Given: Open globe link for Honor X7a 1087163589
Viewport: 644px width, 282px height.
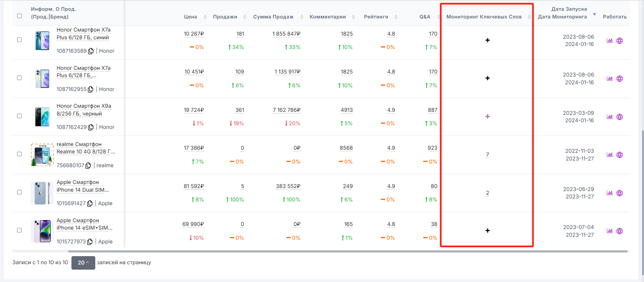Looking at the screenshot, I should 620,41.
